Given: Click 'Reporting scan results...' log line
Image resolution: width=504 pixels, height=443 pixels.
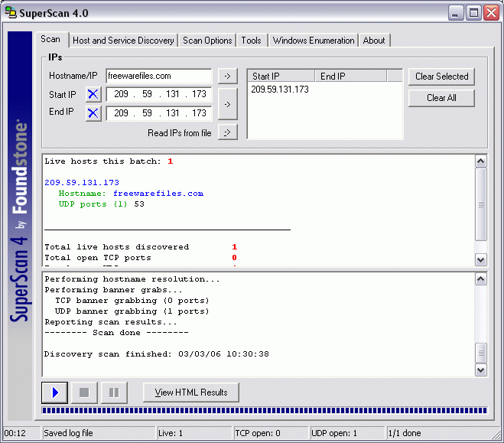Looking at the screenshot, I should click(x=111, y=322).
